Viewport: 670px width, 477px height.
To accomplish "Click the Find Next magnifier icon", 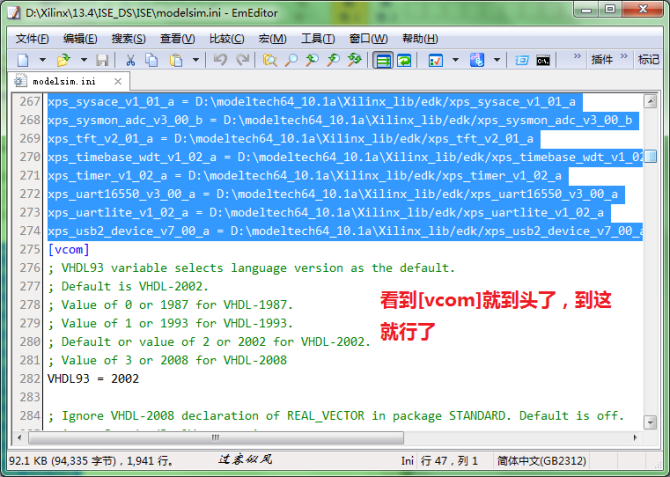I will pyautogui.click(x=312, y=60).
